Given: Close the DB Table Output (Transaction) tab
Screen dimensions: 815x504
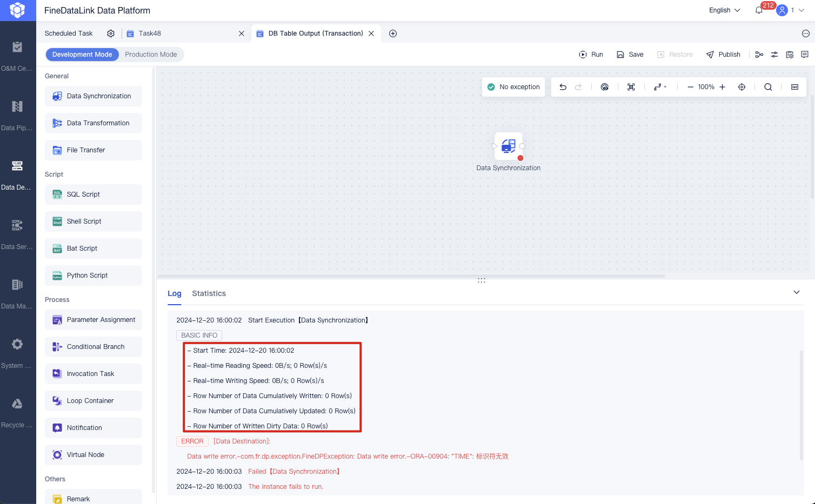Looking at the screenshot, I should (371, 33).
